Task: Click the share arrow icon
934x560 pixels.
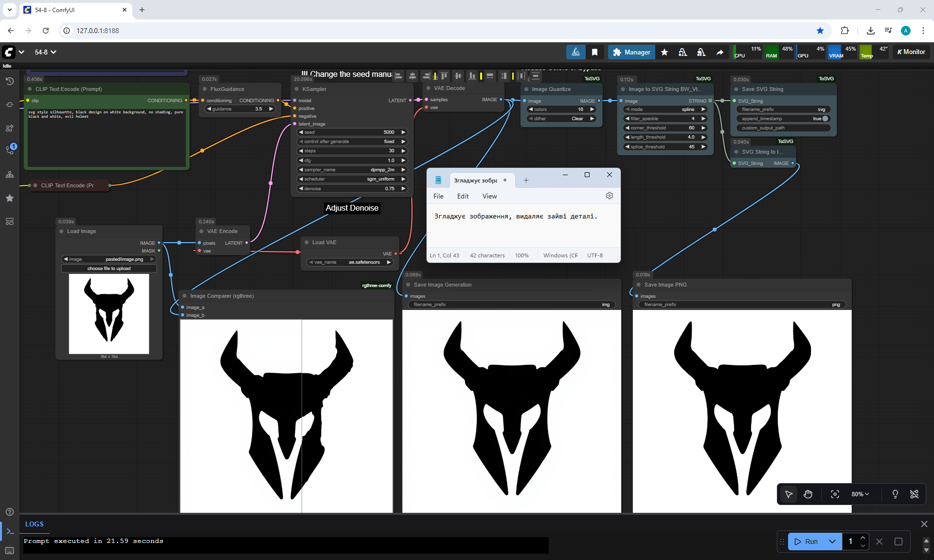Action: coord(719,52)
